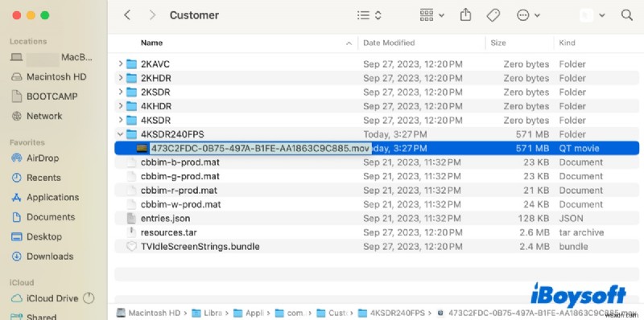The width and height of the screenshot is (644, 320).
Task: Sort by the Date Modified column
Action: pos(389,43)
